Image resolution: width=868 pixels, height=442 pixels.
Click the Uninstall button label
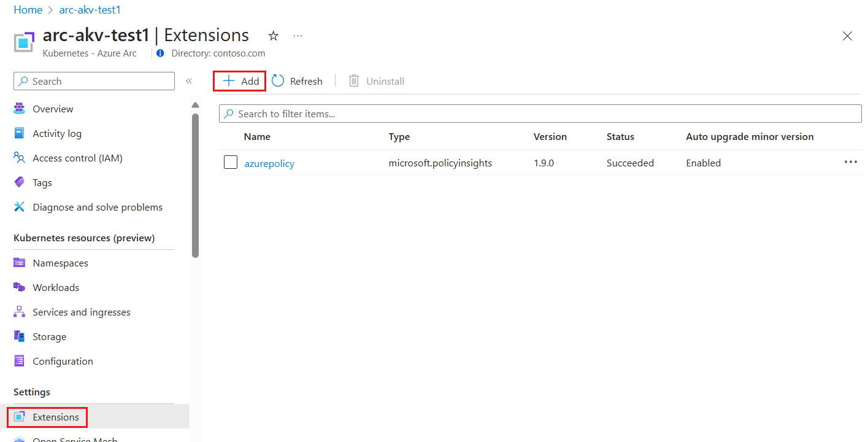(x=385, y=81)
